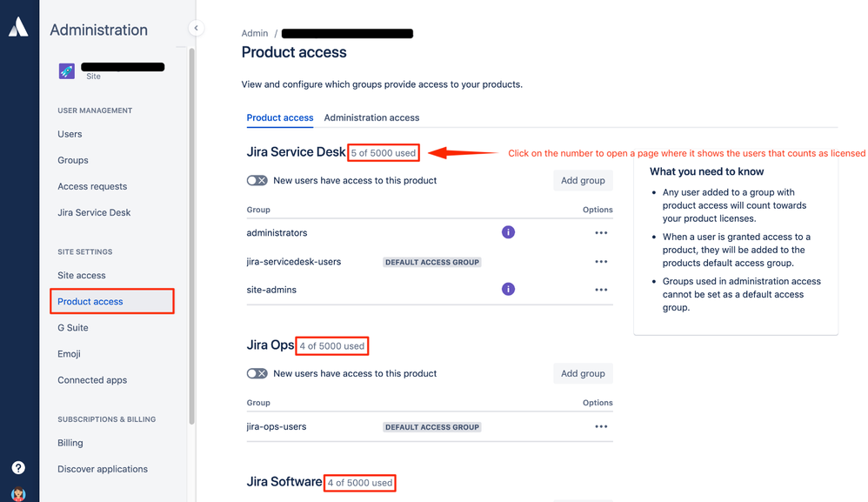This screenshot has width=868, height=502.
Task: Collapse the sidebar using the chevron arrow
Action: pyautogui.click(x=197, y=27)
